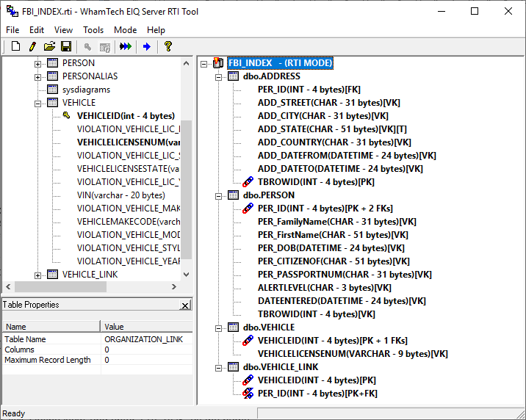Click the triple arrow build icon
Screen dimensions: 526x420
tap(126, 46)
